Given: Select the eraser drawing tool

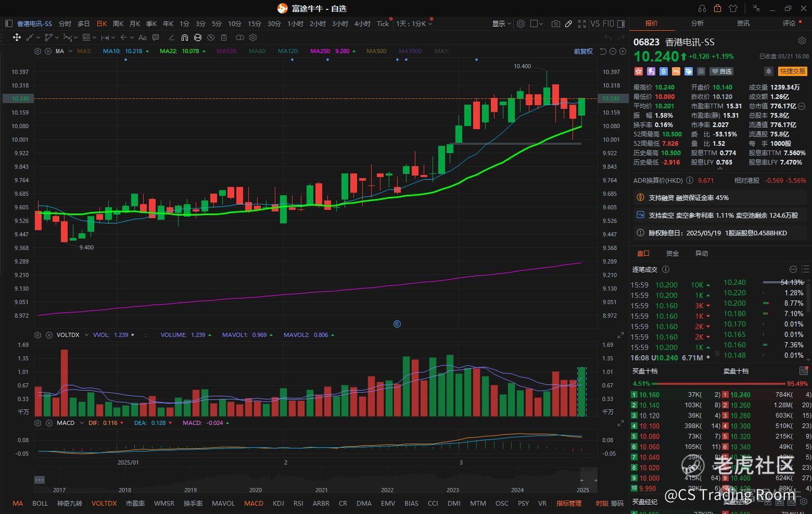Looking at the screenshot, I should coord(171,37).
